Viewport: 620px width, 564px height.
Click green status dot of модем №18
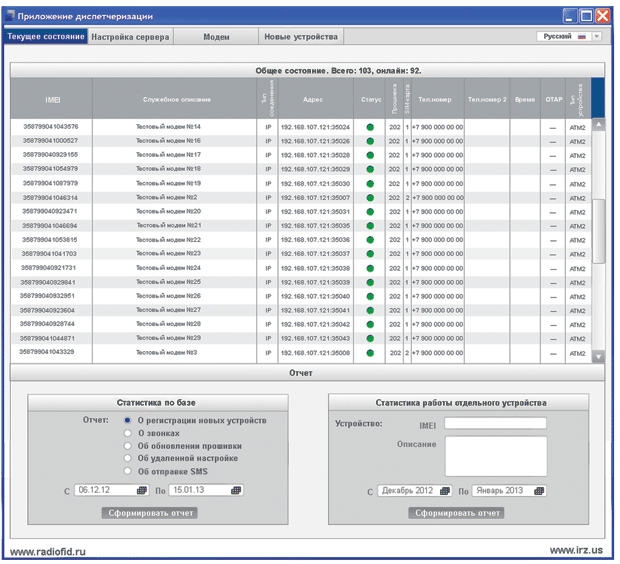[x=370, y=169]
